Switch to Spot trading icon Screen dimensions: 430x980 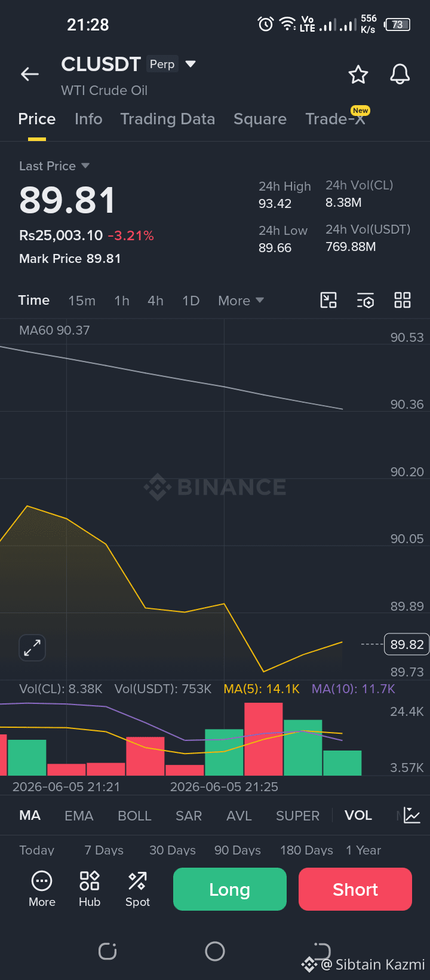[137, 889]
